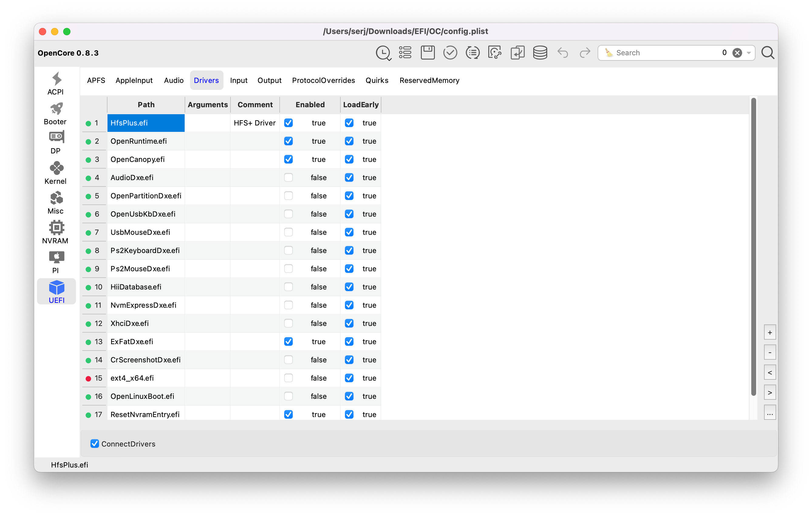Switch to the APFS tab
Viewport: 812px width, 517px height.
pos(96,80)
